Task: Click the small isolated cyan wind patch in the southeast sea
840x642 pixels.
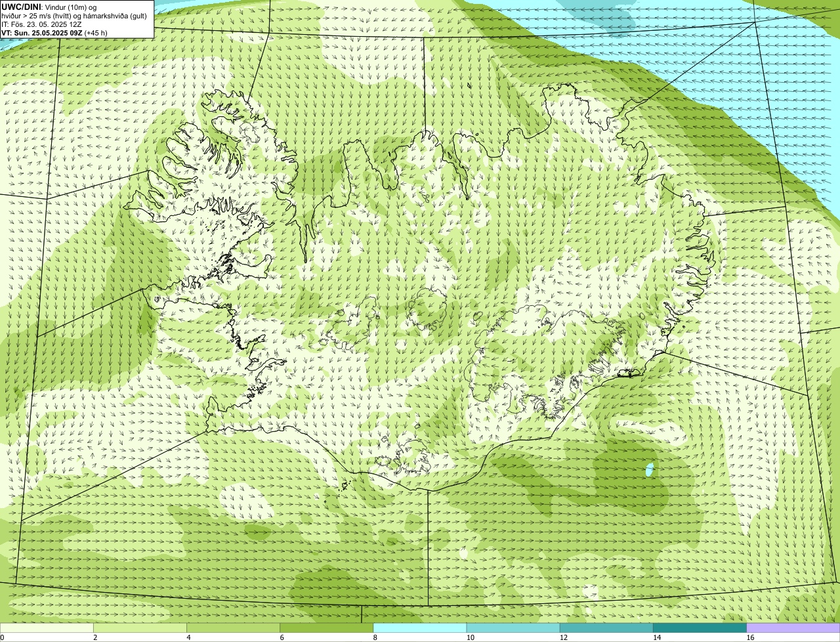Action: pos(650,470)
